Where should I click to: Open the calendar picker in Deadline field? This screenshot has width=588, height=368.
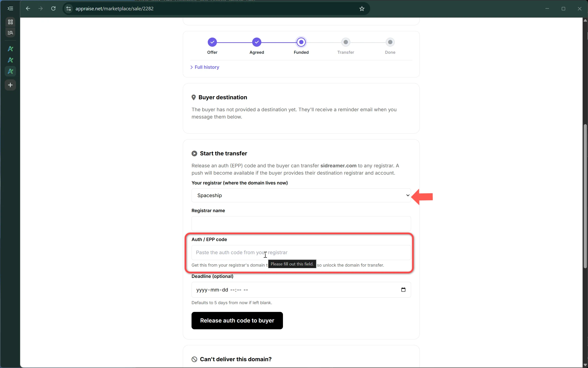[x=403, y=290]
